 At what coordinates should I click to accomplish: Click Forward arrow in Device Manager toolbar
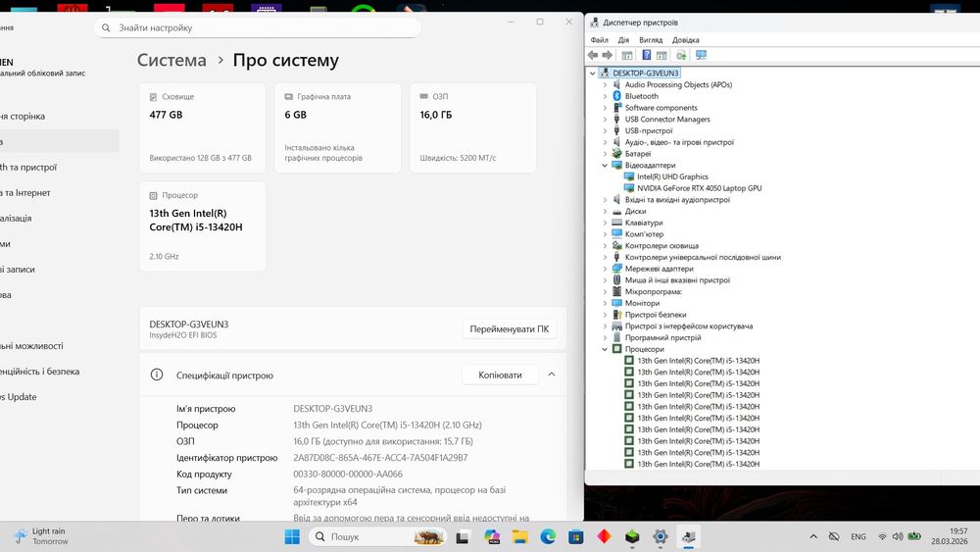[607, 55]
